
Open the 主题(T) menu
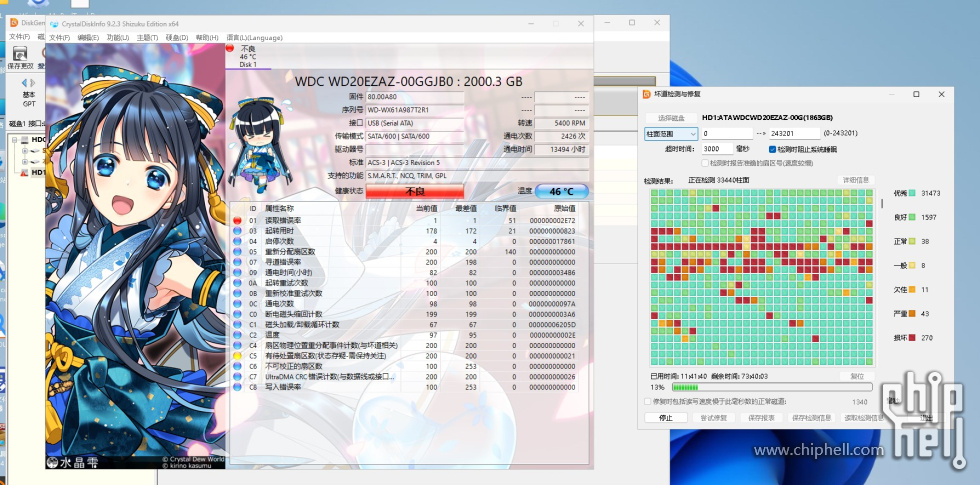tap(148, 38)
